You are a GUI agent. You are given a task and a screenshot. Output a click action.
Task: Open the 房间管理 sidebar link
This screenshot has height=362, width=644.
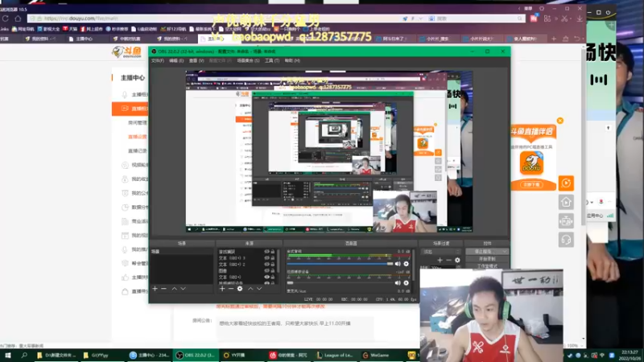point(137,123)
